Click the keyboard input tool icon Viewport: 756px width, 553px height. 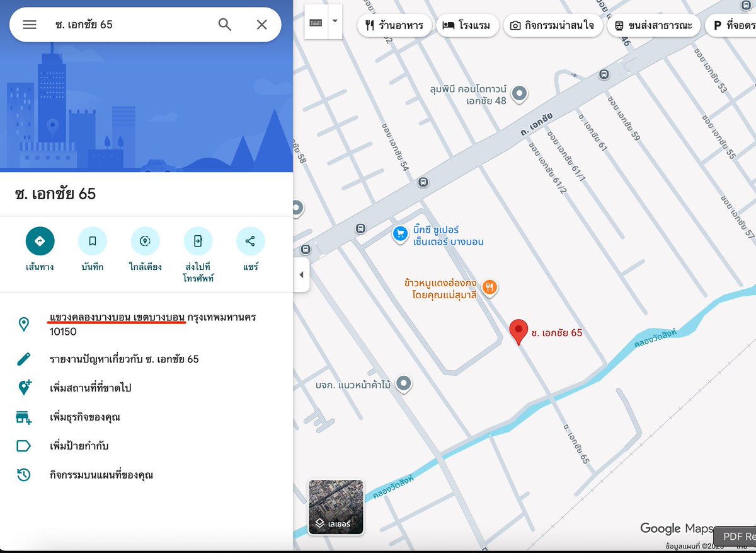tap(316, 22)
